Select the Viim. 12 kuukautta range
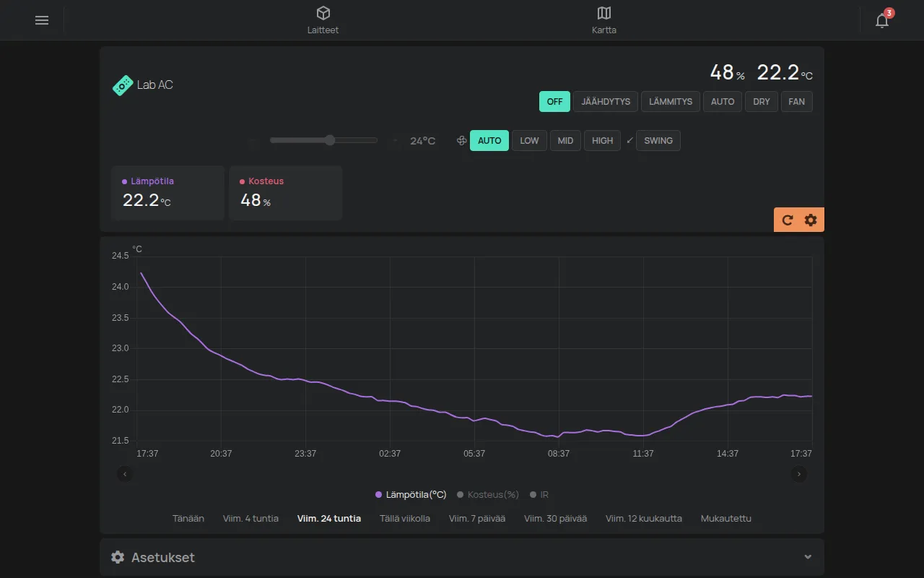The image size is (924, 578). tap(644, 519)
